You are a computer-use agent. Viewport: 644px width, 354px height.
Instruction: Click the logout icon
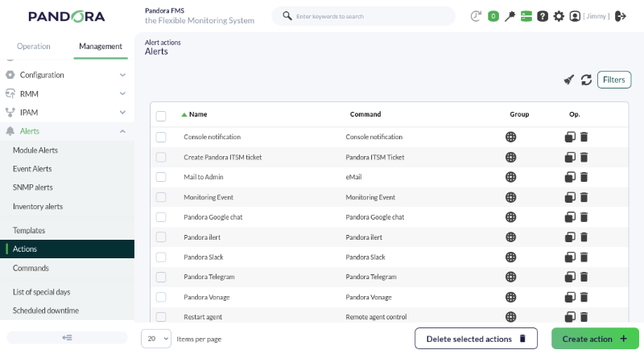(621, 16)
